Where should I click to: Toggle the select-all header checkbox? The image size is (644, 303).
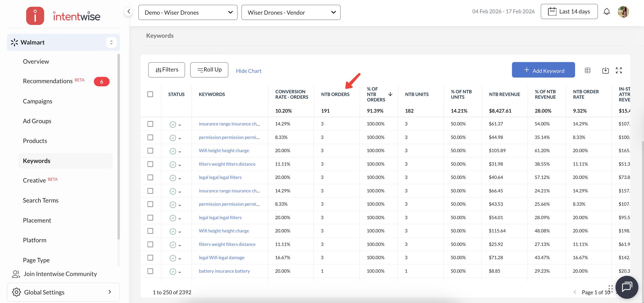click(150, 94)
